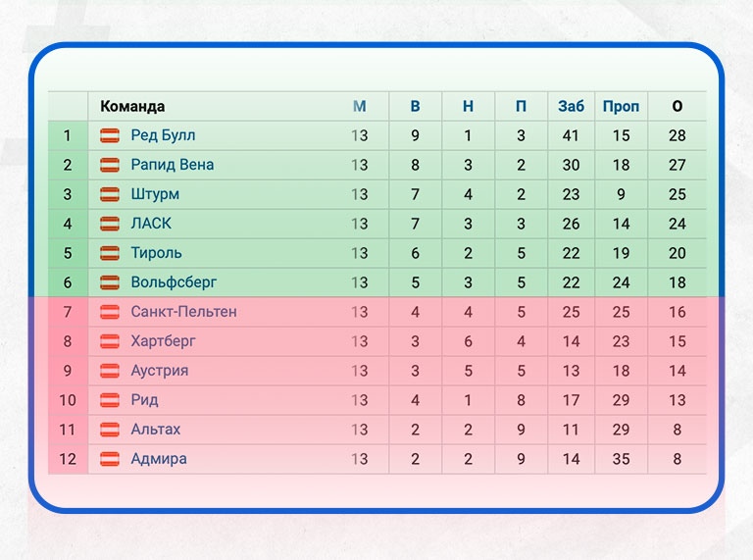Sort by the В wins column header

[x=415, y=106]
